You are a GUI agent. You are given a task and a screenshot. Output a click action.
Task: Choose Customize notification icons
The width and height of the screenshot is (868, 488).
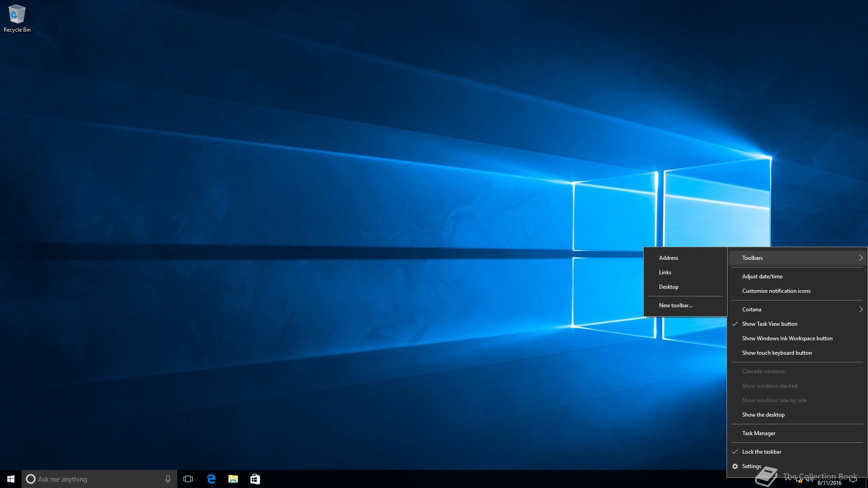797,291
